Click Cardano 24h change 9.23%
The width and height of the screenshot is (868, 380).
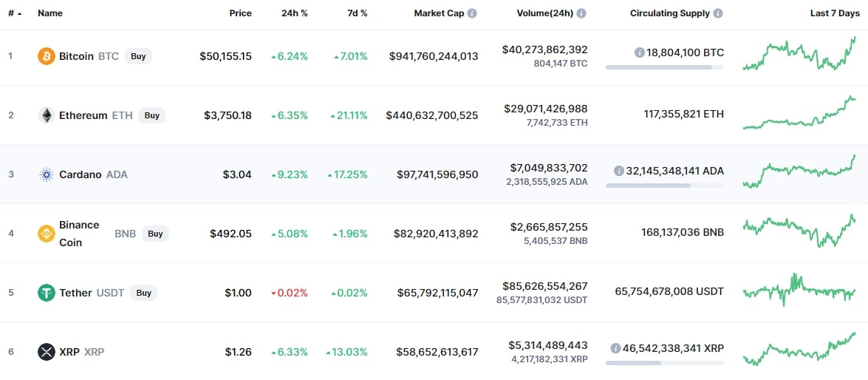pyautogui.click(x=293, y=175)
